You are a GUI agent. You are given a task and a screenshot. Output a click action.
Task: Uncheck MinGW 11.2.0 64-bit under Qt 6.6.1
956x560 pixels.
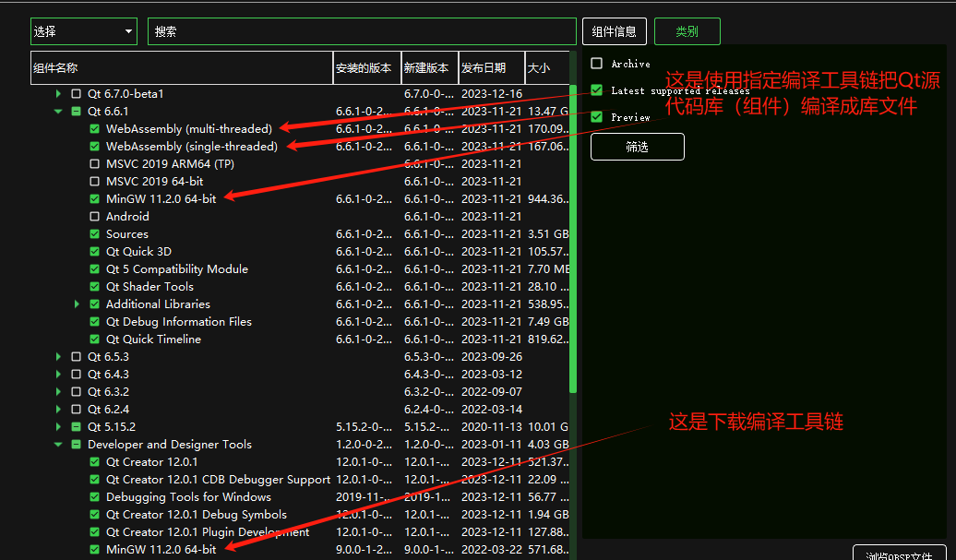(94, 198)
